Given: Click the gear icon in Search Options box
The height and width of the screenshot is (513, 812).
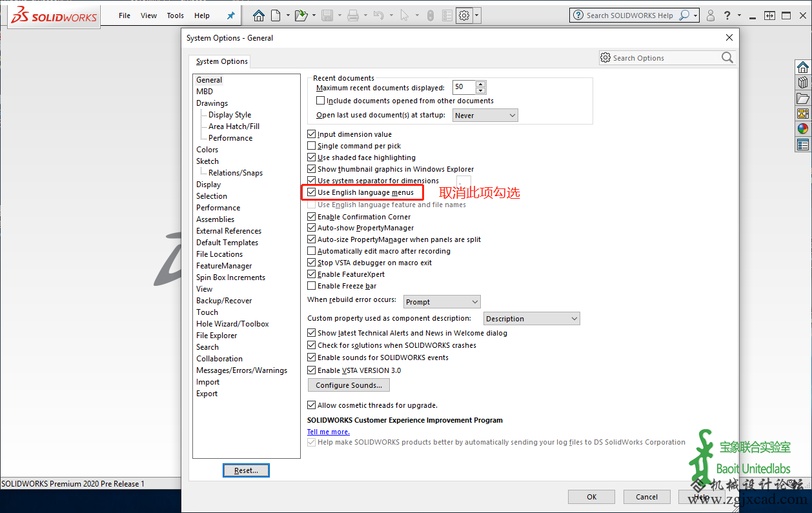Looking at the screenshot, I should pos(605,57).
